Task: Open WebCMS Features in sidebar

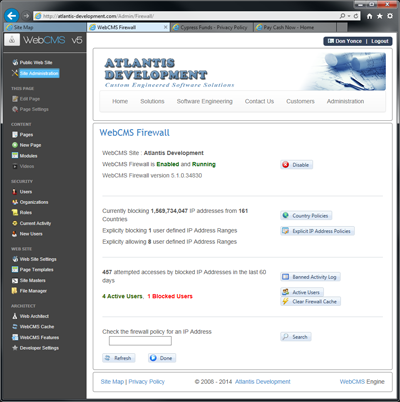Action: tap(36, 337)
